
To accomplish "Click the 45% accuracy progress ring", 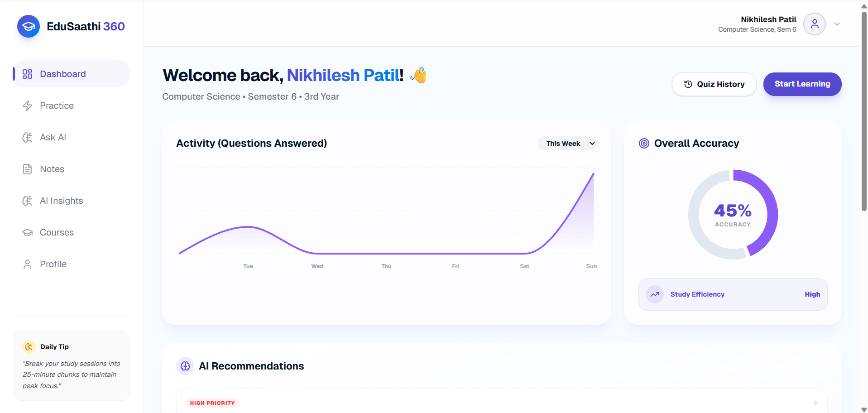I will point(733,215).
